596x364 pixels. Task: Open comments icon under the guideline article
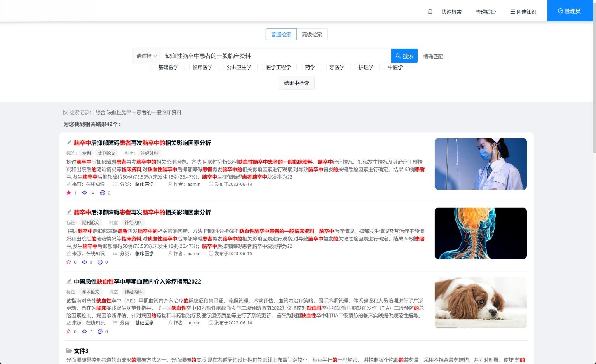point(99,331)
